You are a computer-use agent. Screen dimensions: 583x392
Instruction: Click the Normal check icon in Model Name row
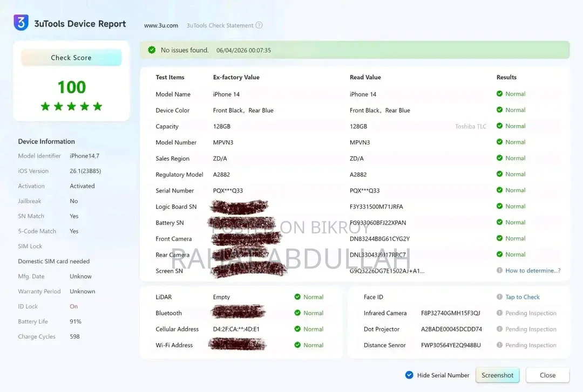499,94
